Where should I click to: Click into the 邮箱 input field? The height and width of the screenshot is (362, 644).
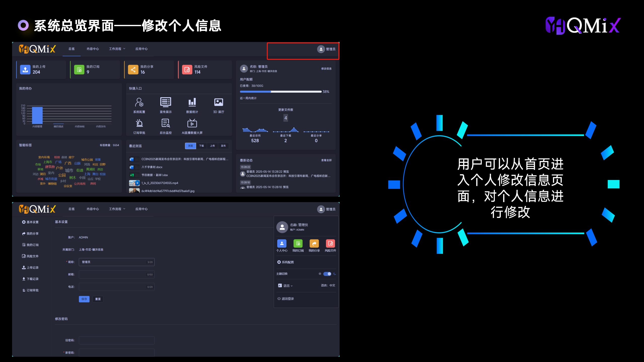coord(113,275)
